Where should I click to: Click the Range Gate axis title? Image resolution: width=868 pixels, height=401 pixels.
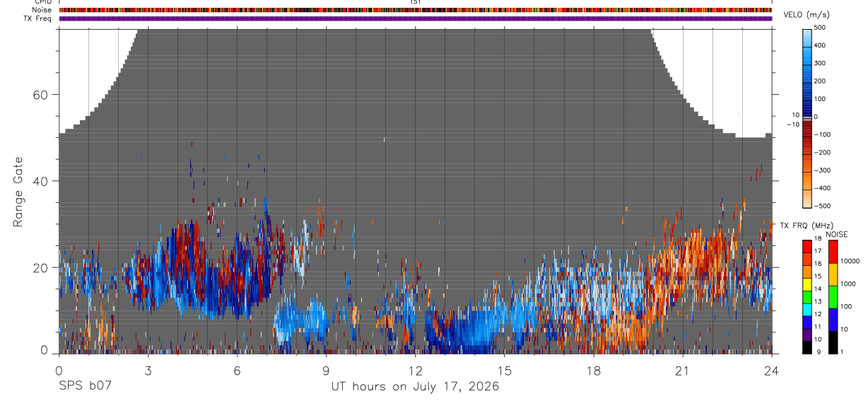click(18, 192)
